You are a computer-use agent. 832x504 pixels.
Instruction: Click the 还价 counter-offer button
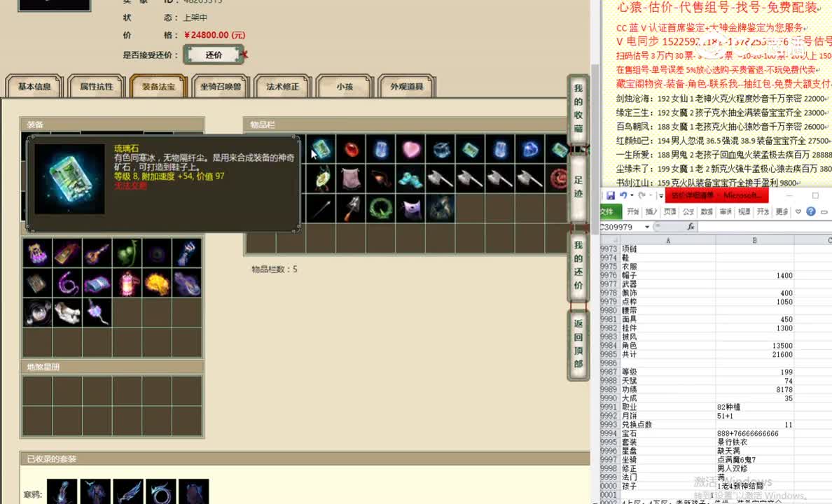point(214,55)
